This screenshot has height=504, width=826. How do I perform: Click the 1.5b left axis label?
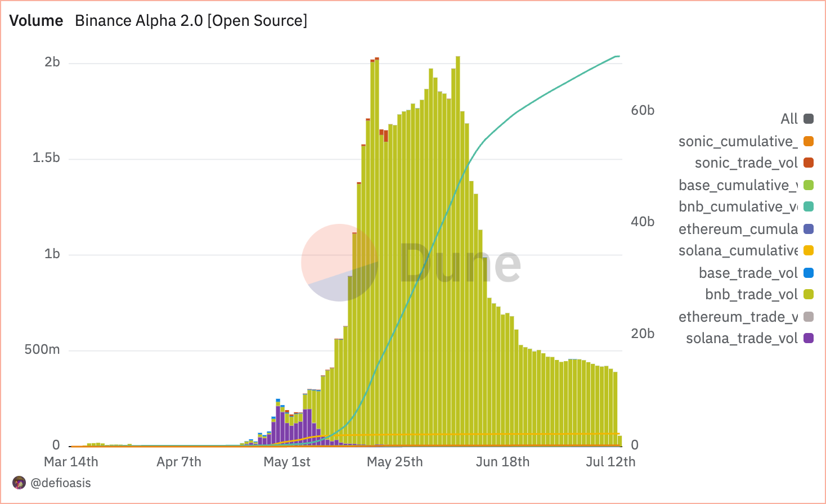click(46, 157)
